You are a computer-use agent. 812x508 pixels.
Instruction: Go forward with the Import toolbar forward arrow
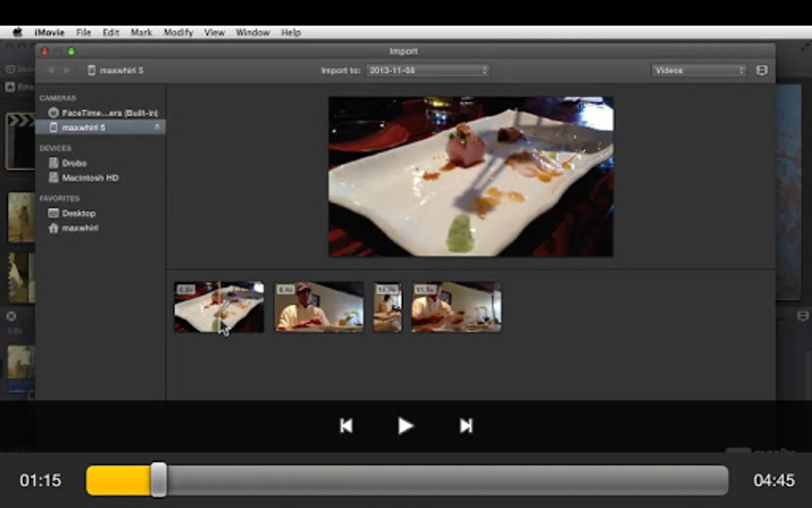[x=67, y=71]
